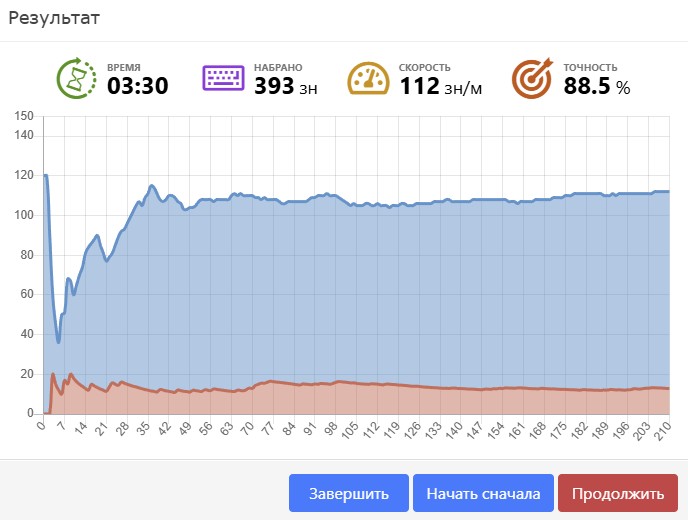Click the 150 label on the y-axis
Viewport: 688px width, 520px height.
(x=25, y=116)
